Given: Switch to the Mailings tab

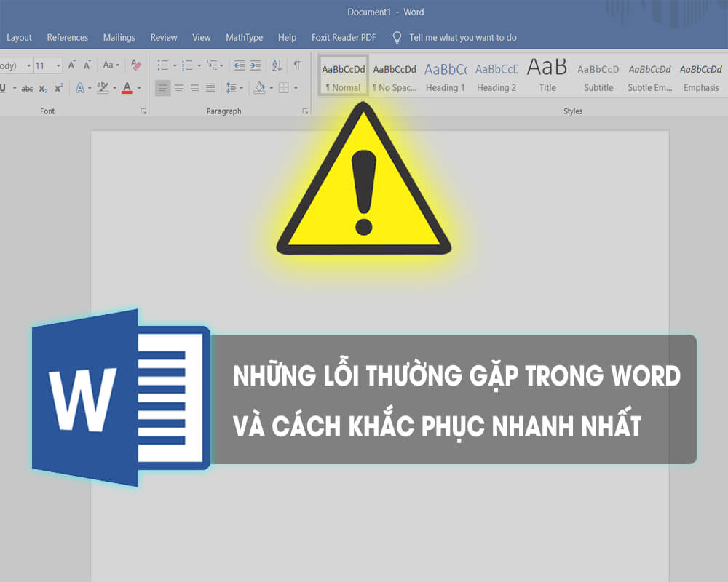Looking at the screenshot, I should pos(119,38).
